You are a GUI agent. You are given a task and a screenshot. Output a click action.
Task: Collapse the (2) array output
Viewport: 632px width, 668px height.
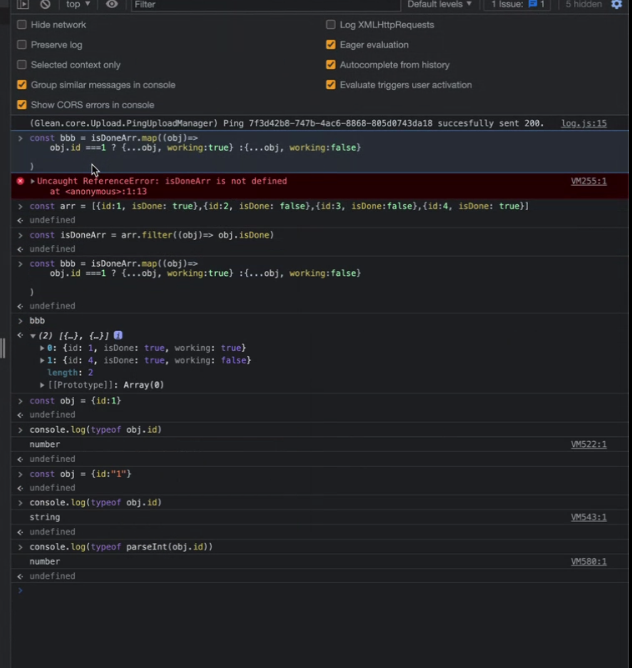[32, 336]
